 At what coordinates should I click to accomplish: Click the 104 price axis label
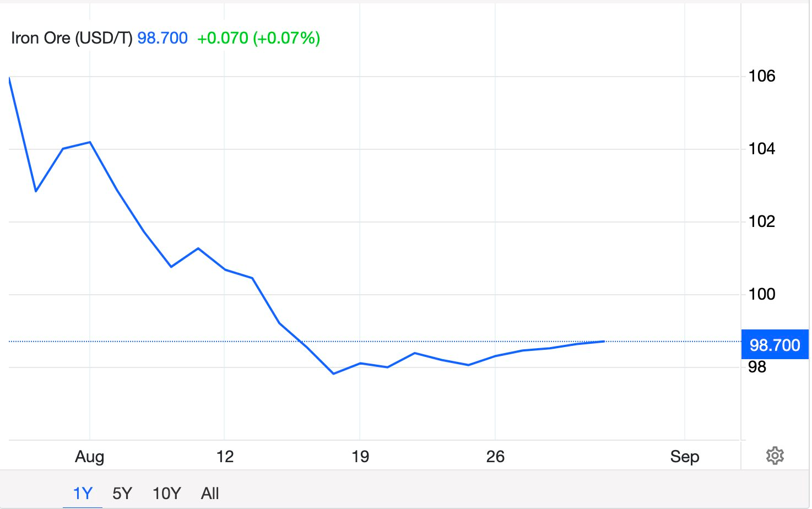tap(762, 149)
